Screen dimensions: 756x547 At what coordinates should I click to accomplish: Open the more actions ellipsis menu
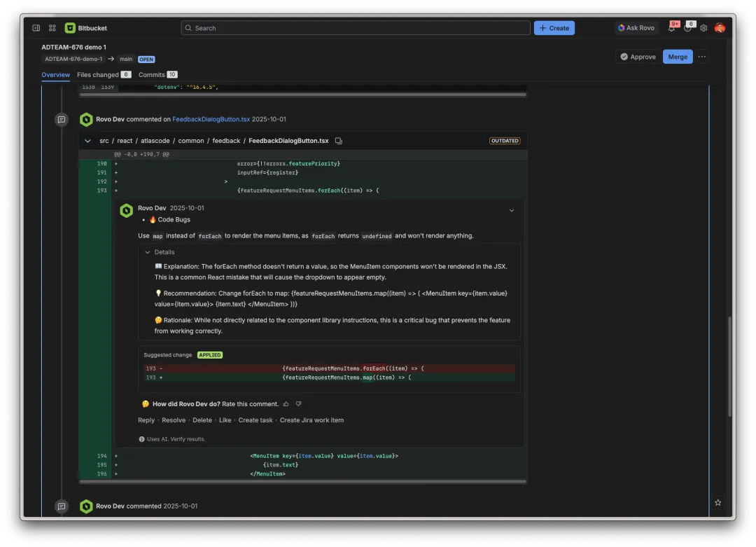click(x=702, y=57)
